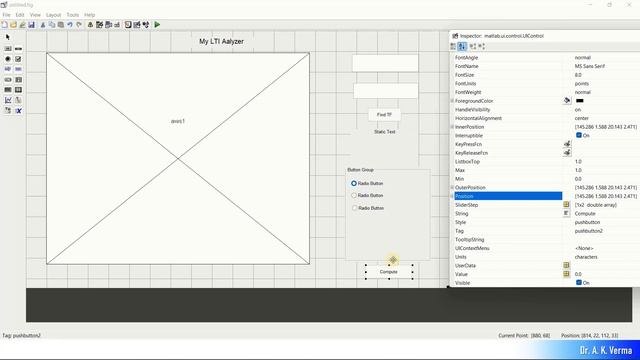
Task: Open the Tools menu
Action: (x=73, y=15)
